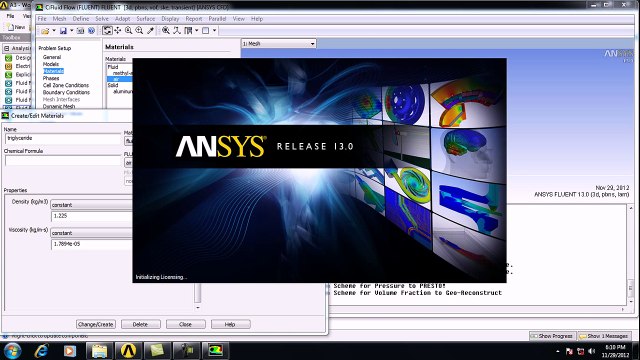Click the open file folder icon in Fluent toolbar
The height and width of the screenshot is (360, 640).
click(x=45, y=31)
